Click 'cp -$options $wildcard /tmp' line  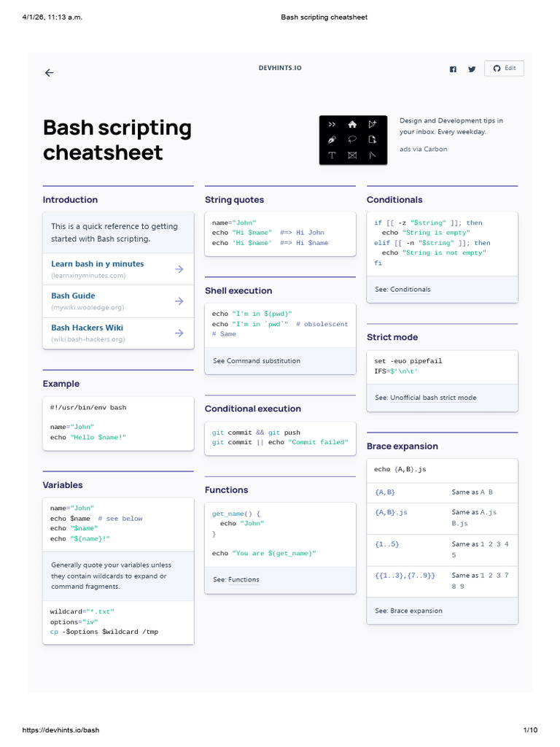[x=104, y=632]
